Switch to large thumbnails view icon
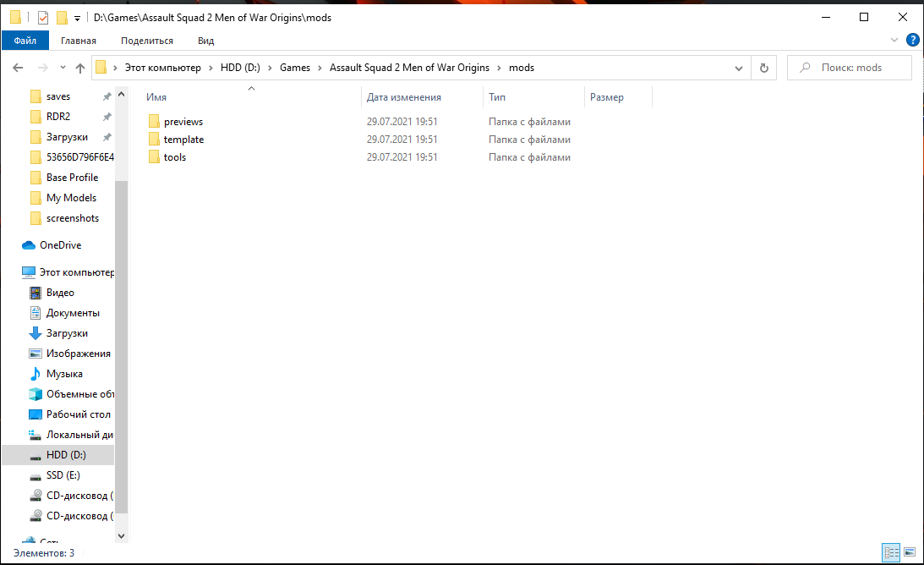The height and width of the screenshot is (565, 924). tap(910, 552)
